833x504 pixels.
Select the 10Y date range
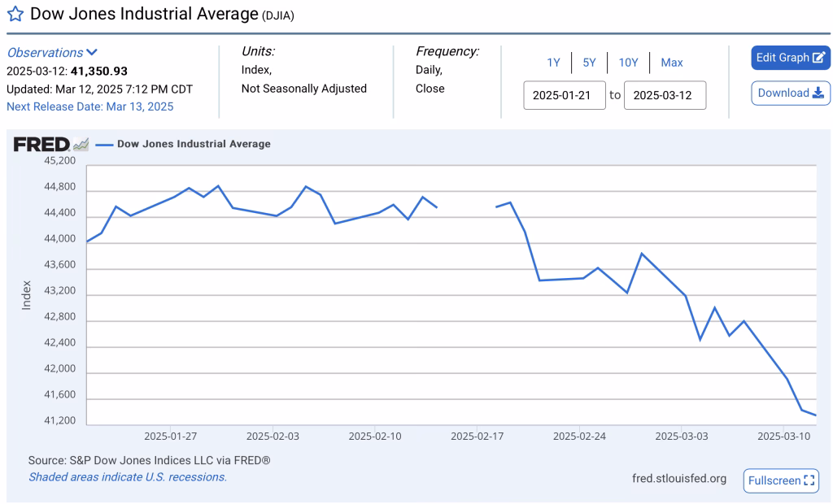(x=628, y=63)
